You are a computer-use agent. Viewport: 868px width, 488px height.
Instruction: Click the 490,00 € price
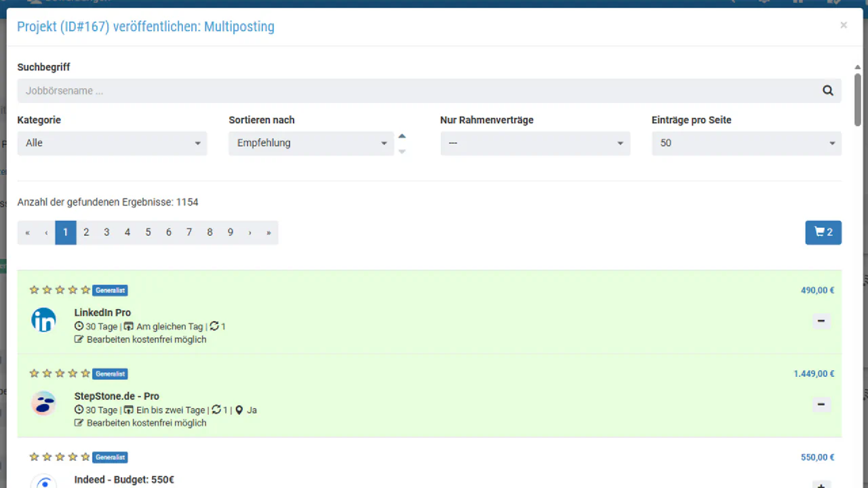pyautogui.click(x=817, y=290)
